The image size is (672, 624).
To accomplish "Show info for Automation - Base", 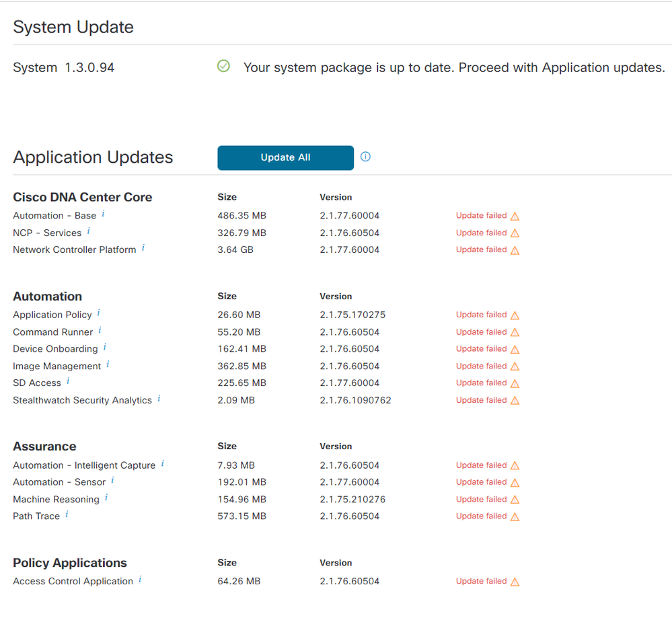I will click(x=104, y=214).
